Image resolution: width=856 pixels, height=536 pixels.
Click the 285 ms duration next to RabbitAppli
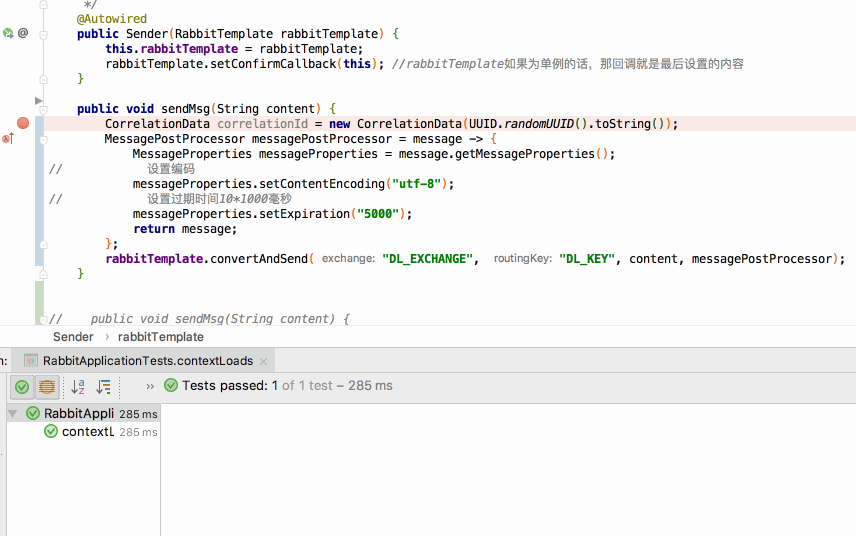pyautogui.click(x=138, y=414)
